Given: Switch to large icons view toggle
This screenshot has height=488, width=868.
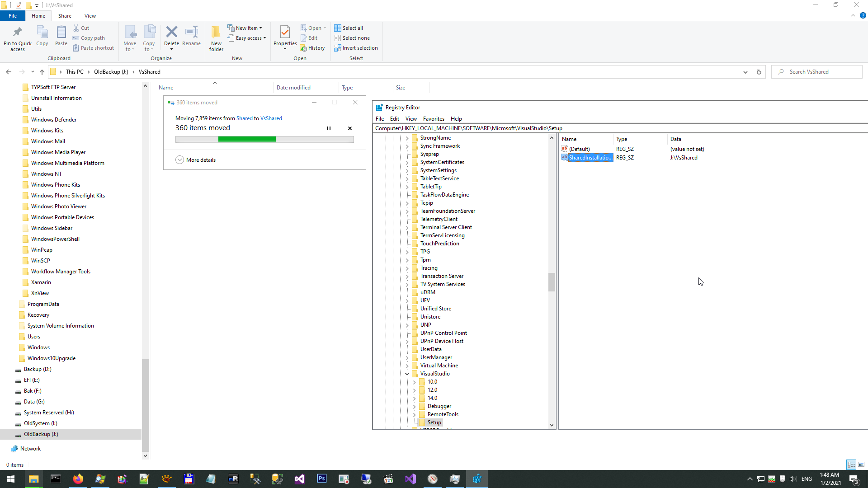Looking at the screenshot, I should point(861,465).
